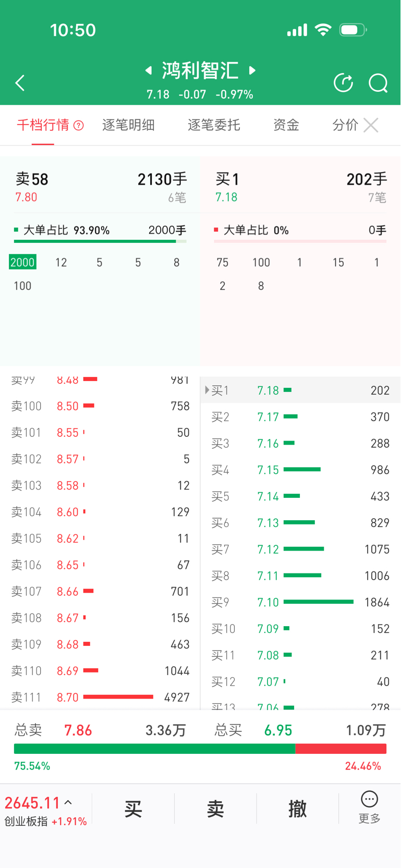Screen dimensions: 401x868
Task: Close the tab bar with X icon
Action: click(x=371, y=125)
